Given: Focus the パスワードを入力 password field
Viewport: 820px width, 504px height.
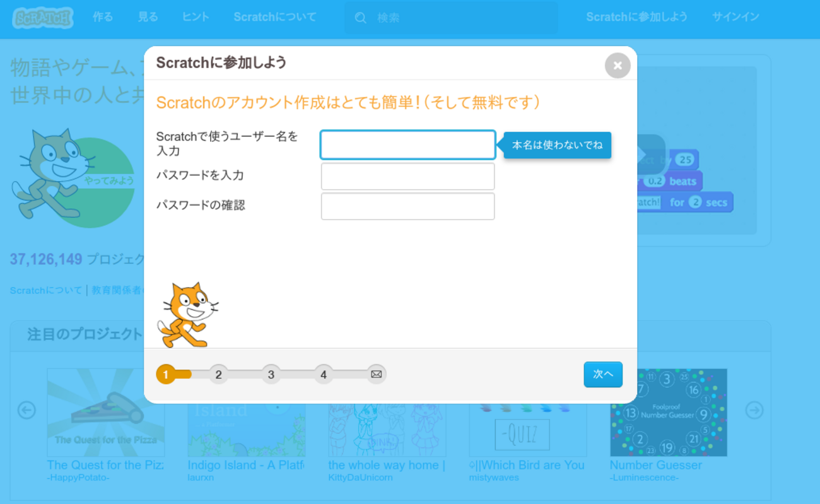Looking at the screenshot, I should tap(407, 176).
